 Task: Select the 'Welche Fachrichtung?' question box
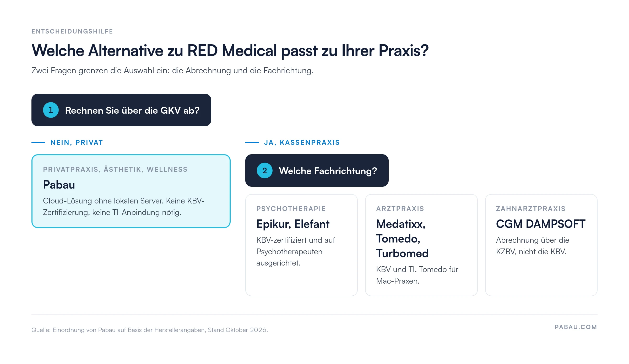pos(317,170)
